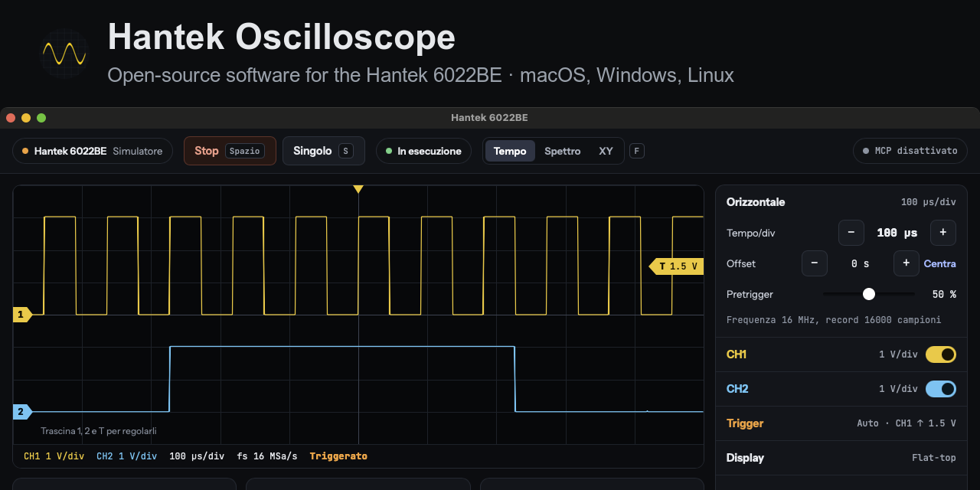Click the CH1 1 V/div status bar entry

[54, 456]
